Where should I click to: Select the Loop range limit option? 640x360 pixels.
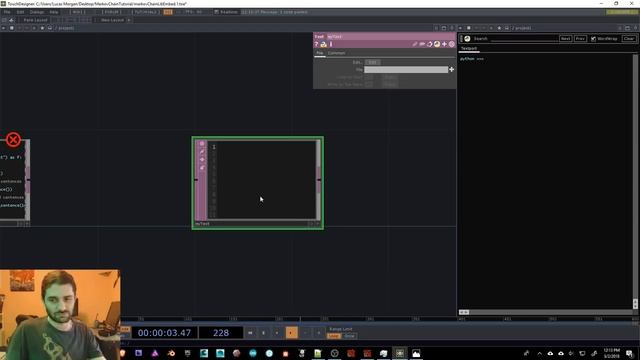tap(333, 336)
